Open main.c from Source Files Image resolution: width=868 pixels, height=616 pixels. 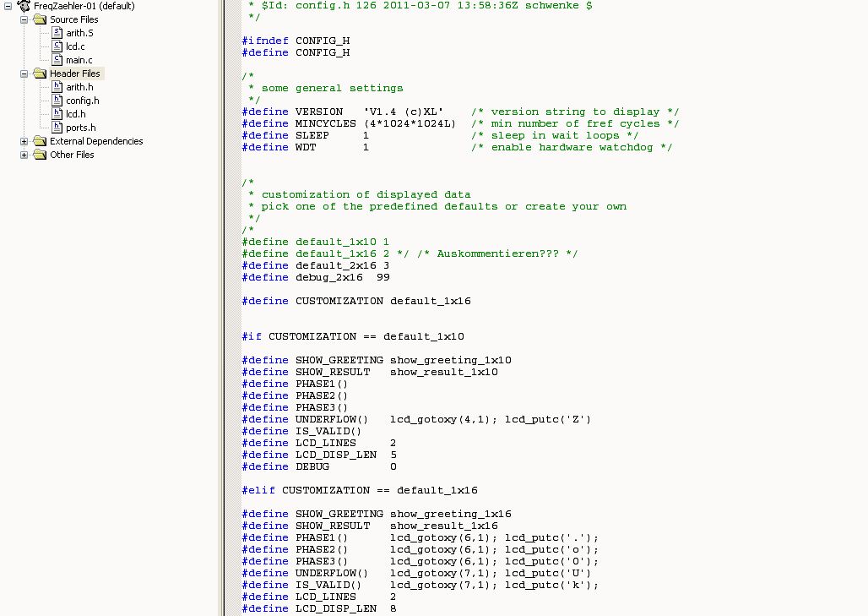coord(79,60)
